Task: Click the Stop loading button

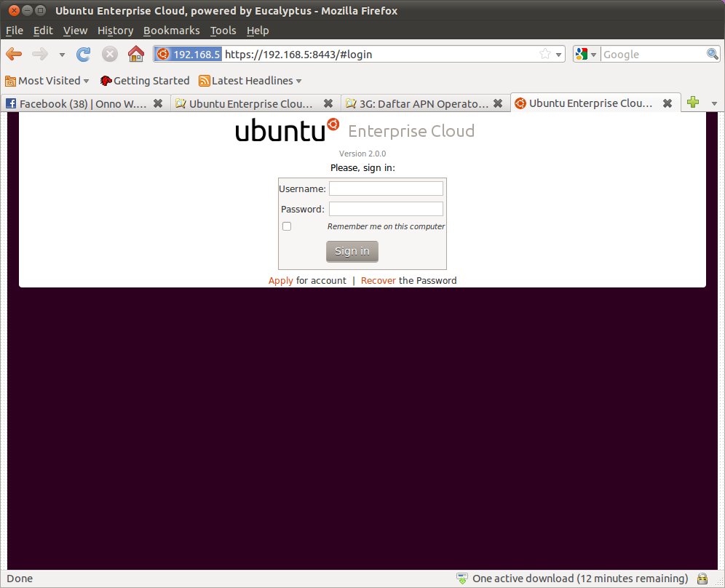Action: click(x=110, y=54)
